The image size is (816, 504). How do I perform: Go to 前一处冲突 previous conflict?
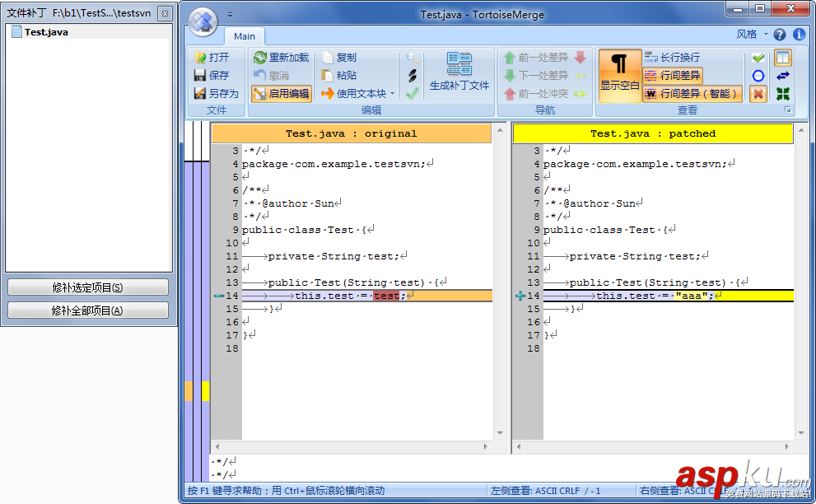(536, 94)
